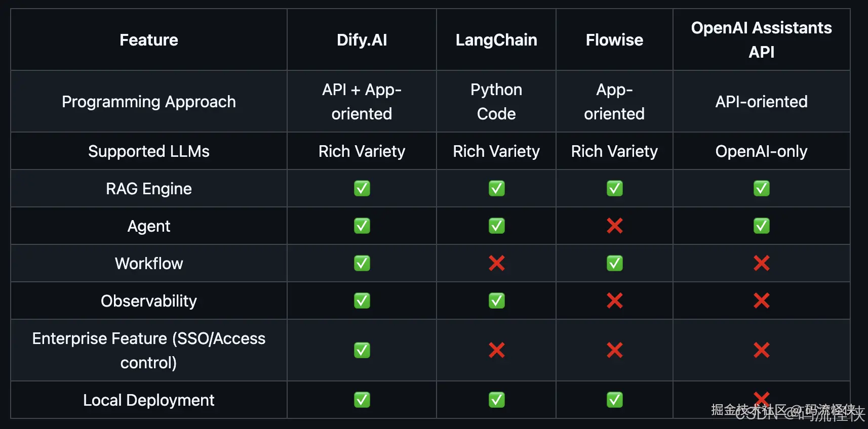Click the Python Code cell

[496, 102]
